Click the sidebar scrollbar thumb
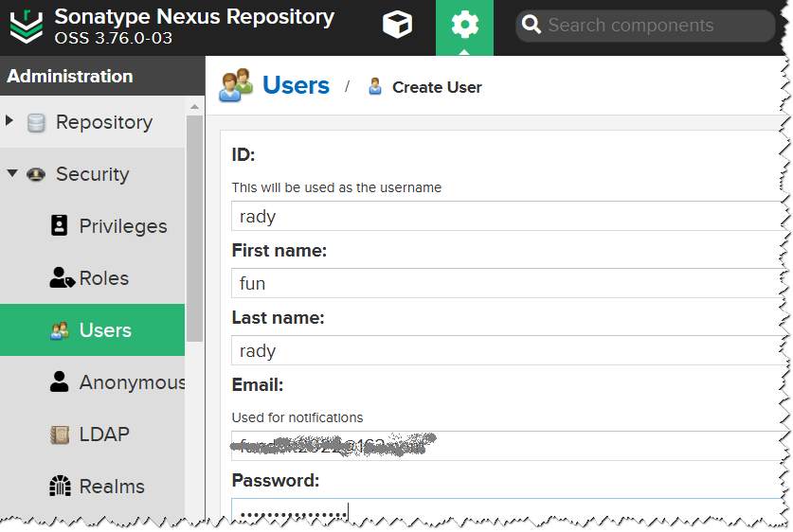The height and width of the screenshot is (532, 793). click(x=195, y=228)
